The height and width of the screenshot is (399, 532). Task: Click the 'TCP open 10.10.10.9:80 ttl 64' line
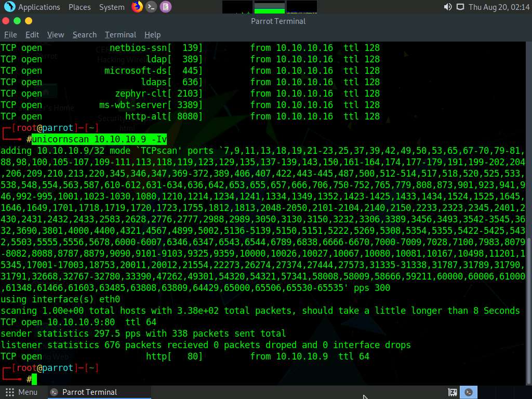click(78, 322)
